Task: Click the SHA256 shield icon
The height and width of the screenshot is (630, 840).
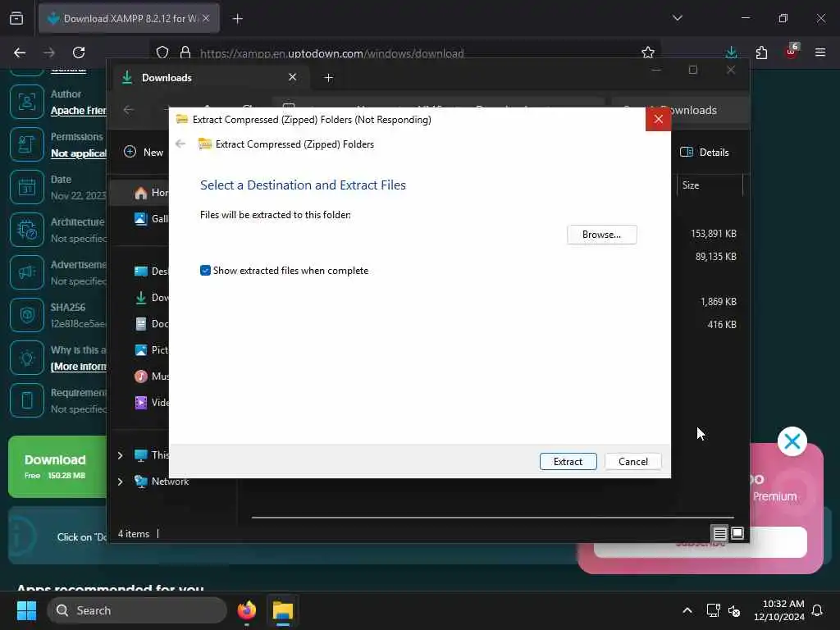Action: [x=27, y=315]
